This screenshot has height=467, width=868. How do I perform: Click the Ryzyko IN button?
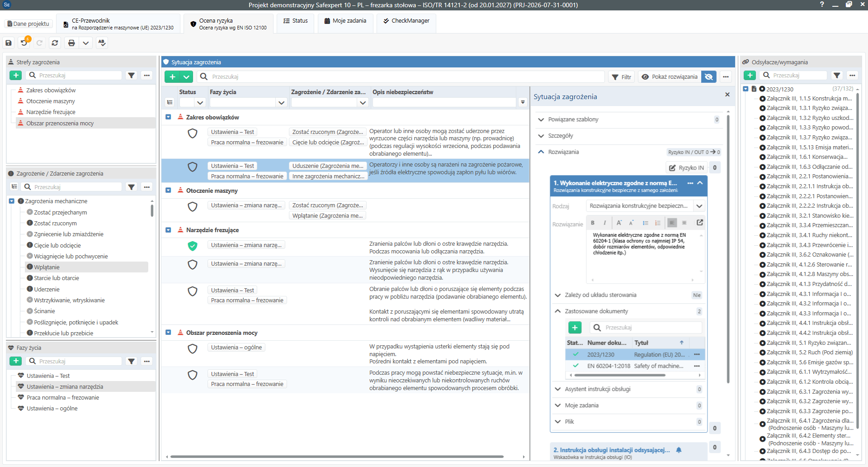pyautogui.click(x=686, y=168)
